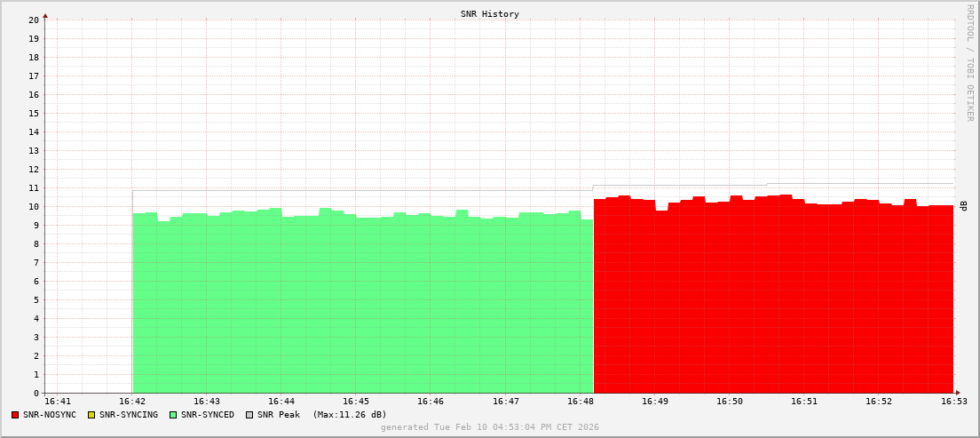Click the 16:42 time axis label
980x438 pixels.
[132, 402]
